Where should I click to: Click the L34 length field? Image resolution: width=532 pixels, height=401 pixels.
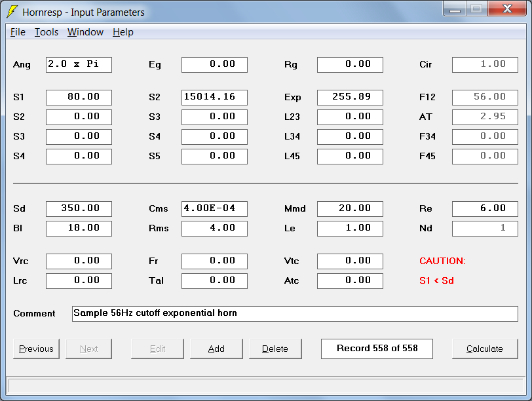click(350, 137)
